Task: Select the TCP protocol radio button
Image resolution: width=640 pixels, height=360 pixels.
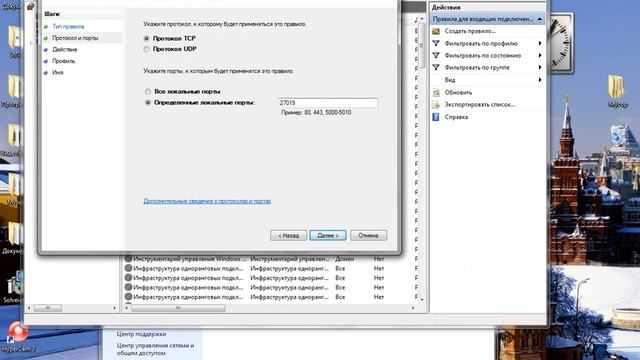Action: pos(147,38)
